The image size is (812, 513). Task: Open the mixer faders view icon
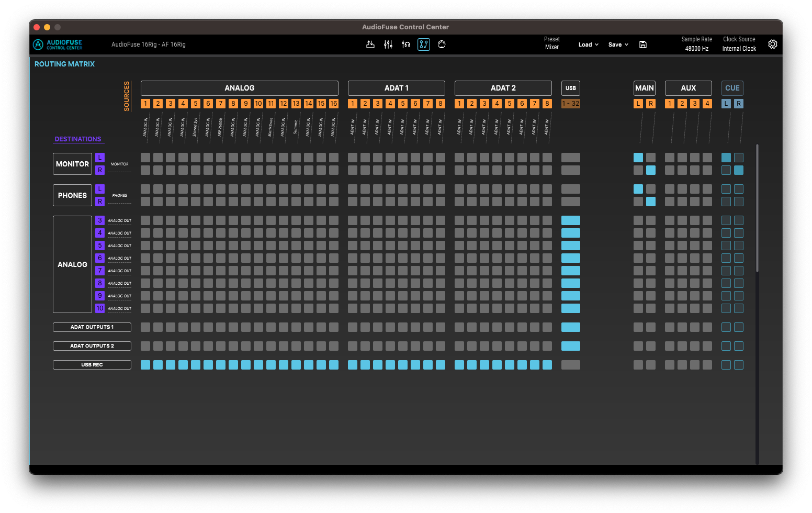click(388, 44)
